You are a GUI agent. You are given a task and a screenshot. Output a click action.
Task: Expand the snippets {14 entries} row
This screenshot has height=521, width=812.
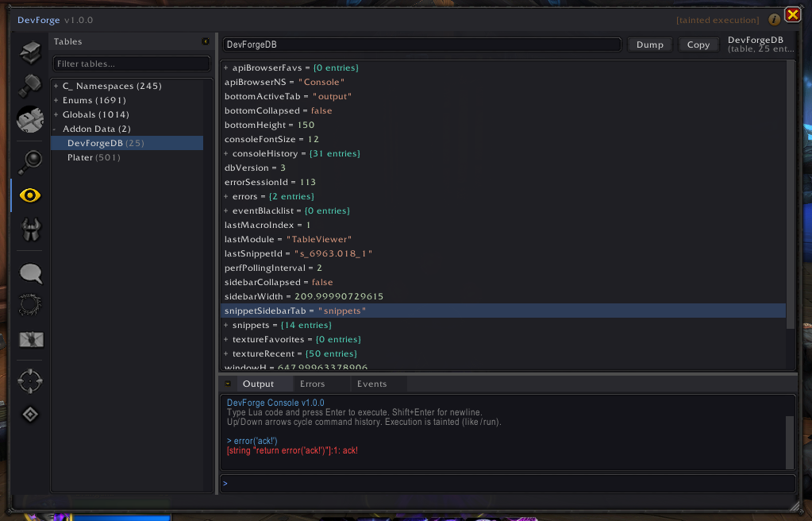[228, 325]
